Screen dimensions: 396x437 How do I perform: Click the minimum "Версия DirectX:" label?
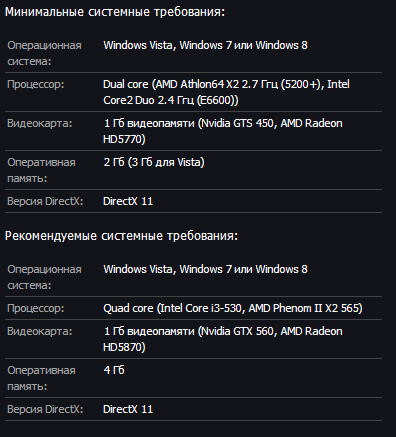point(45,201)
